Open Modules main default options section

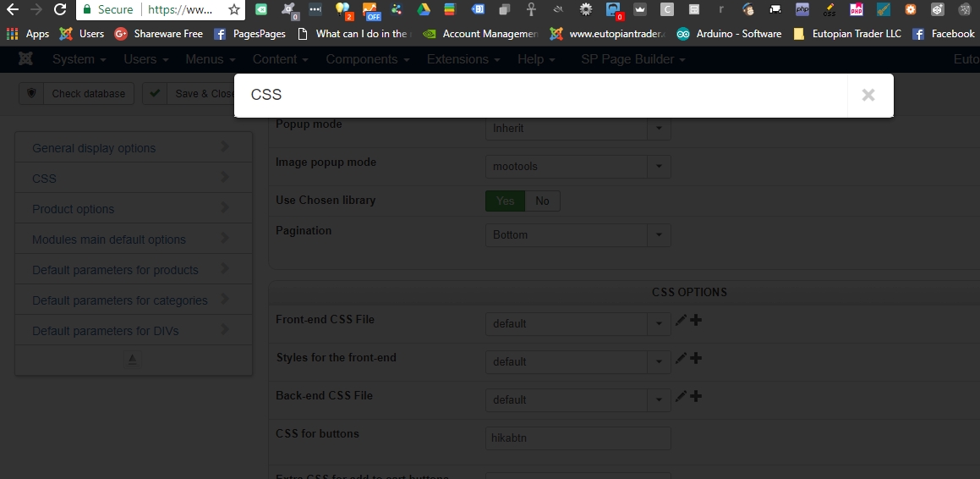point(133,239)
